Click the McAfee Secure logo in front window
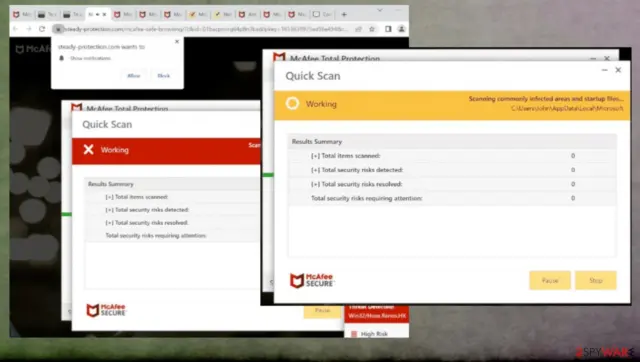640x362 pixels. tap(312, 280)
